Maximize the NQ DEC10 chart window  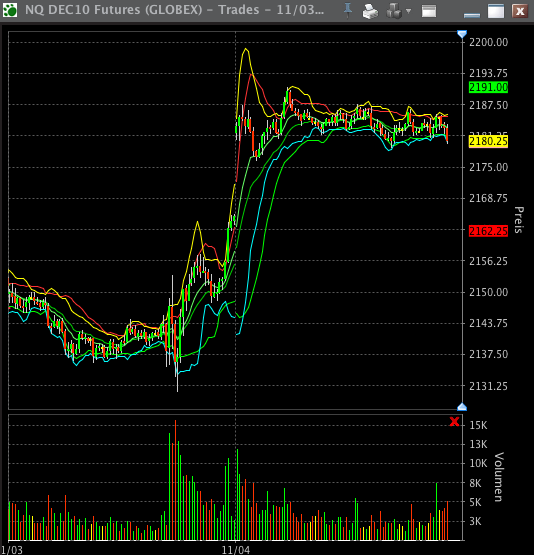[x=496, y=11]
